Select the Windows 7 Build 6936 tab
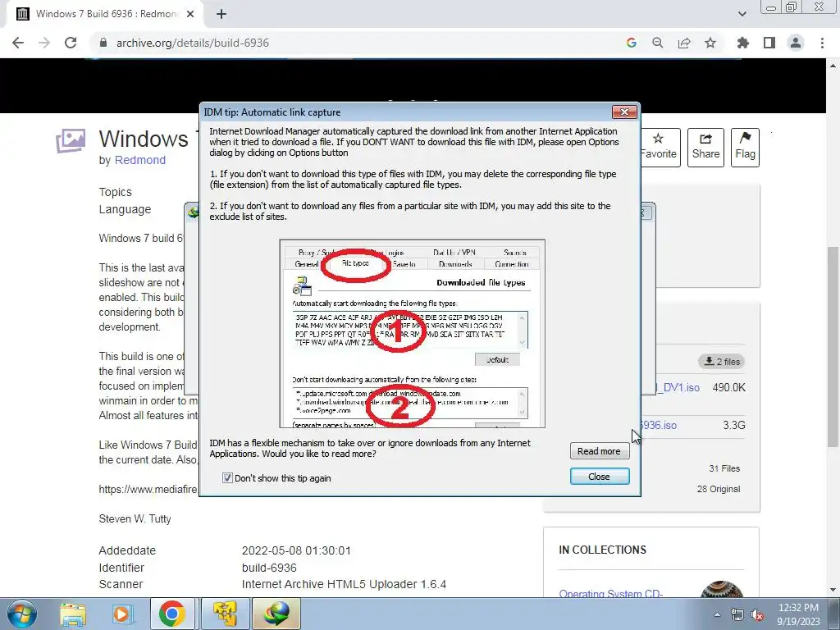The height and width of the screenshot is (630, 840). pos(105,14)
